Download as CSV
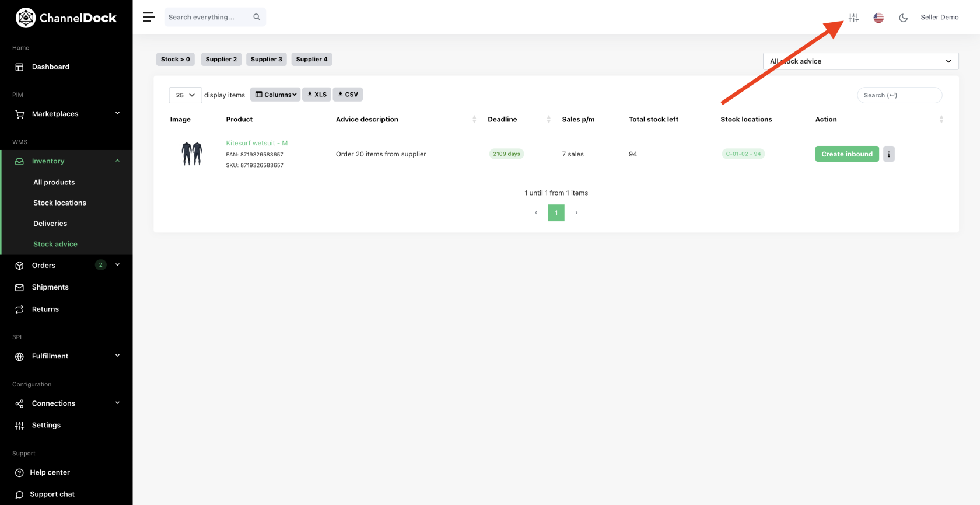Image resolution: width=980 pixels, height=505 pixels. (348, 95)
